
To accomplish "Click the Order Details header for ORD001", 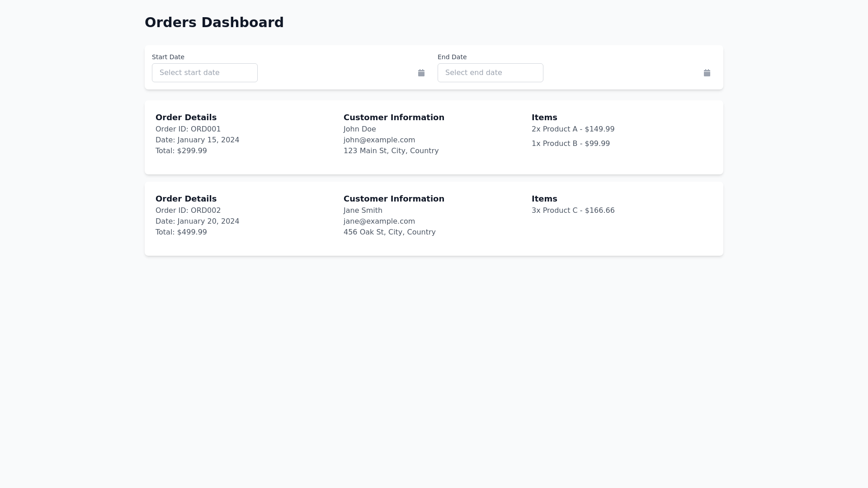I will [186, 117].
